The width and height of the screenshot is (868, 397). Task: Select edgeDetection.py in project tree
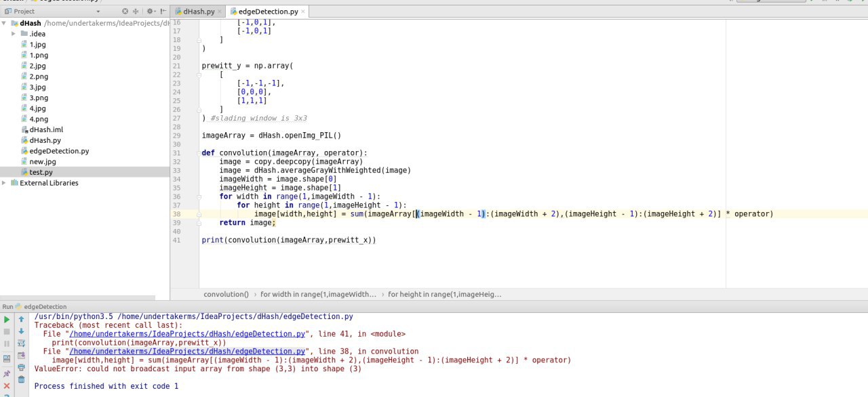(x=59, y=151)
